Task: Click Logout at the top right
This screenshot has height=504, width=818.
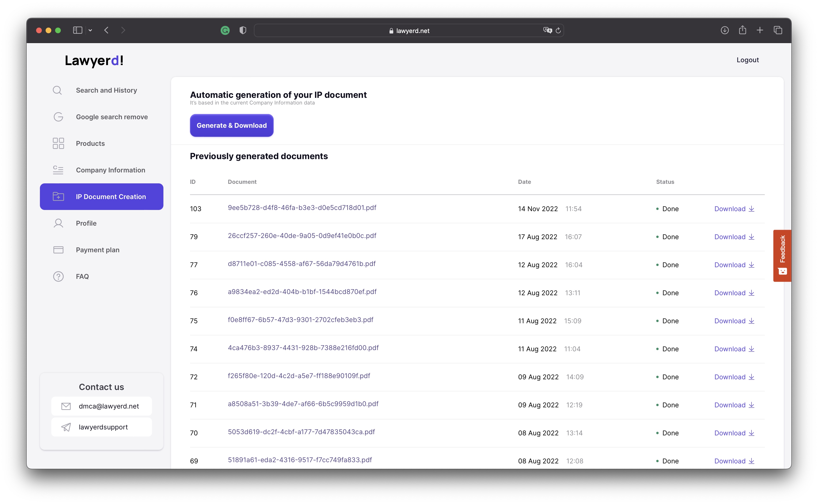Action: click(747, 60)
